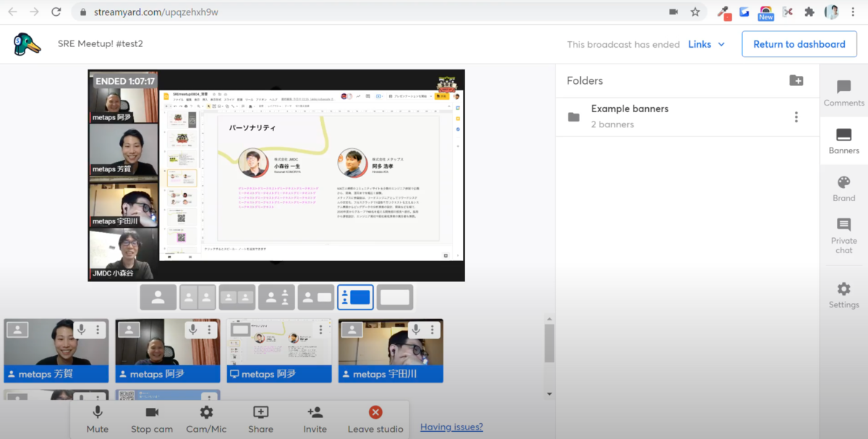The height and width of the screenshot is (439, 868).
Task: Click the main broadcast preview screen
Action: 276,175
